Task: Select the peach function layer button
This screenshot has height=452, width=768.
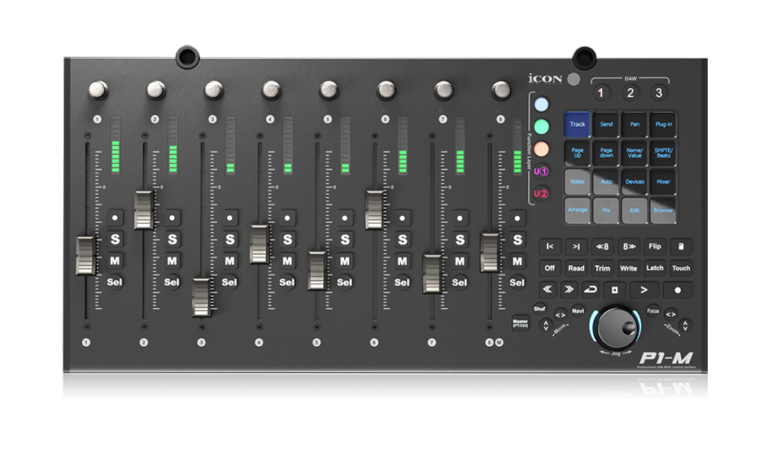Action: click(541, 149)
